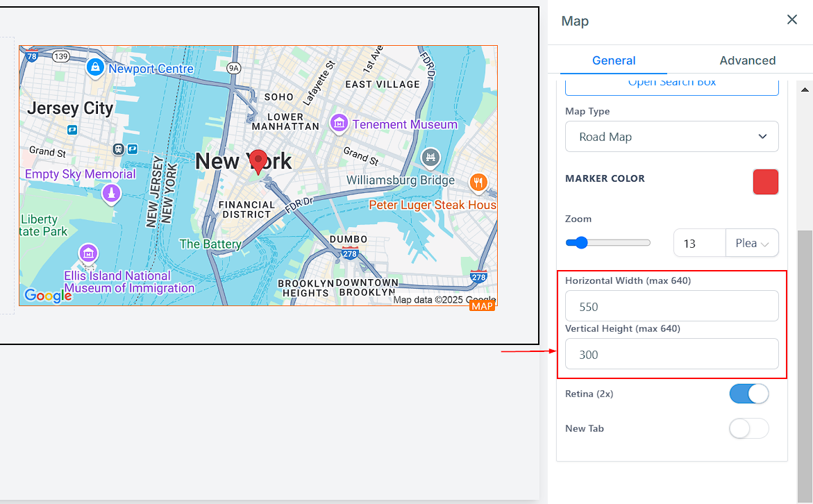Click the Ellis Island museum icon
Image resolution: width=813 pixels, height=504 pixels.
pos(87,253)
